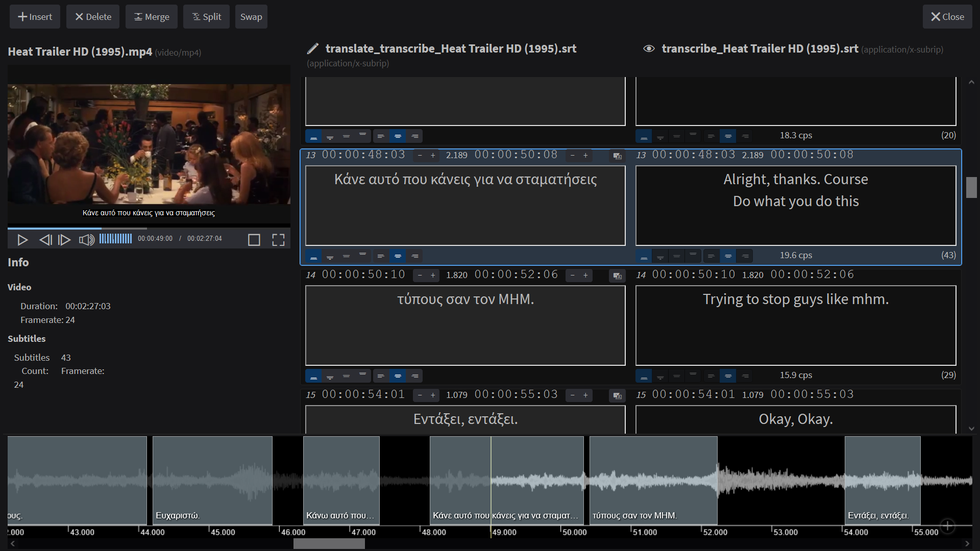Screen dimensions: 980x551
Task: Edit Greek text of subtitle 13
Action: point(465,206)
